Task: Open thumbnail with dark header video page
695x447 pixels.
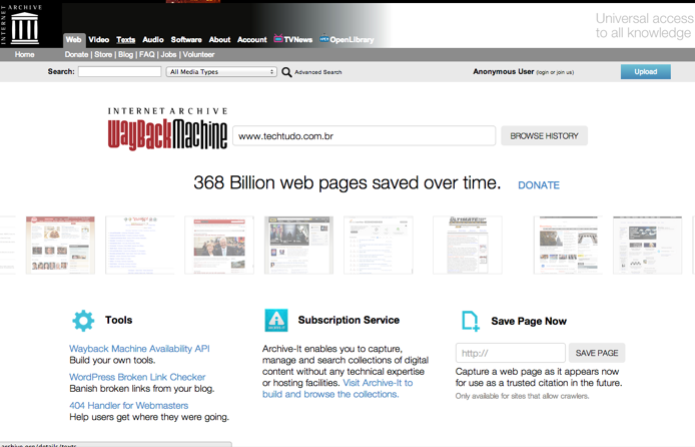Action: [x=299, y=245]
